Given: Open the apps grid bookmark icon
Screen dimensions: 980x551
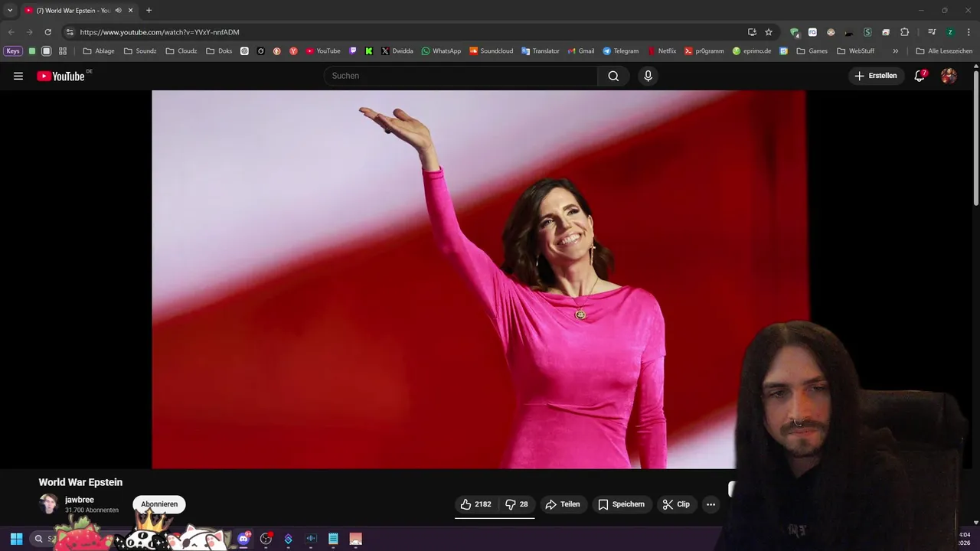Looking at the screenshot, I should tap(63, 51).
